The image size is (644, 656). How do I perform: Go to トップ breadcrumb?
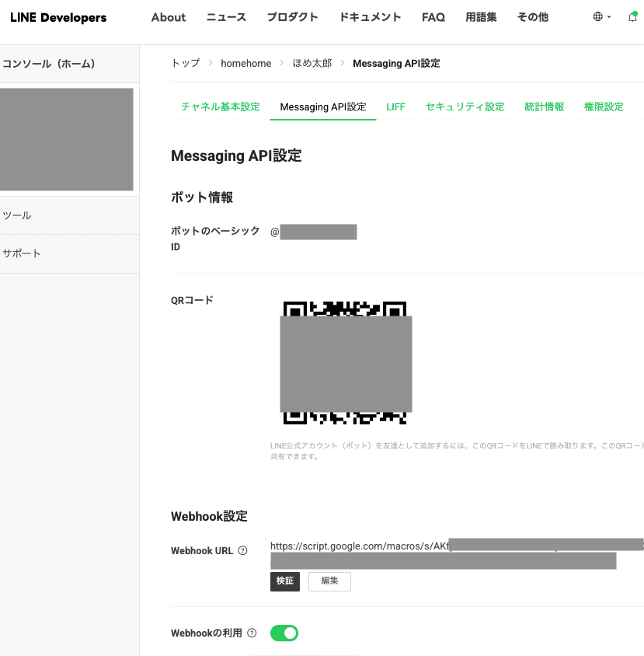pyautogui.click(x=186, y=63)
